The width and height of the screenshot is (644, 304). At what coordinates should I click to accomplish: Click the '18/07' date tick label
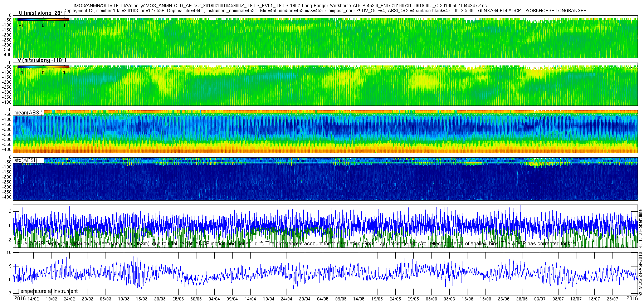tap(594, 299)
